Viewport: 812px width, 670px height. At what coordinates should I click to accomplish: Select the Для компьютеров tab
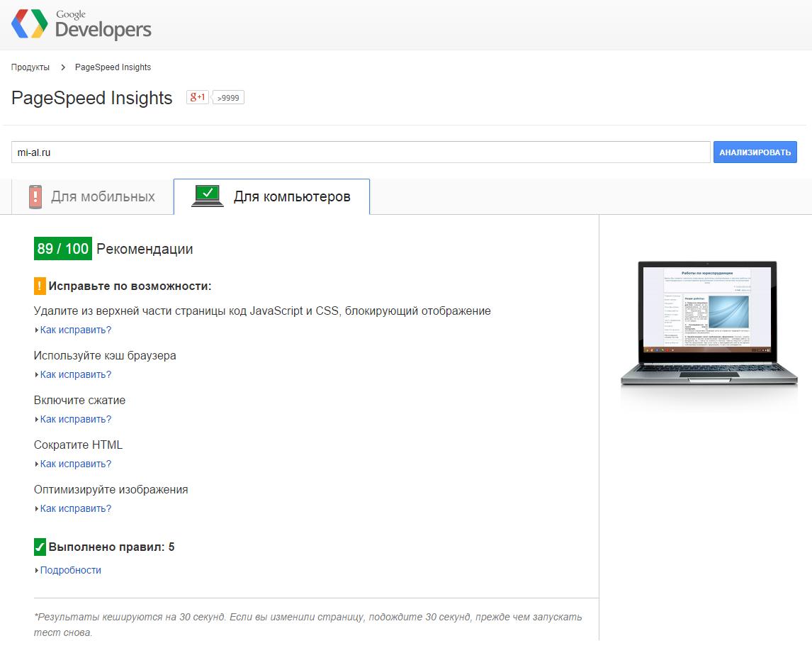tap(271, 196)
